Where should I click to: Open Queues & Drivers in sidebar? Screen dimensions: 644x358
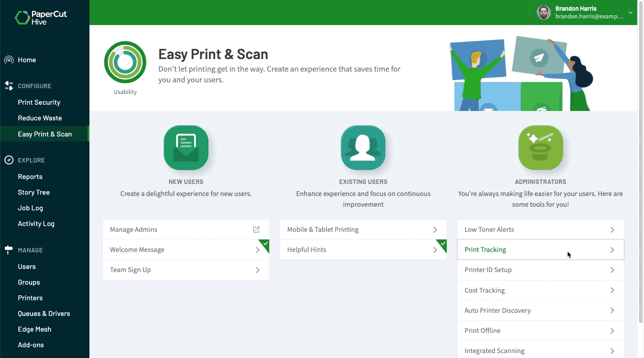[x=44, y=314]
